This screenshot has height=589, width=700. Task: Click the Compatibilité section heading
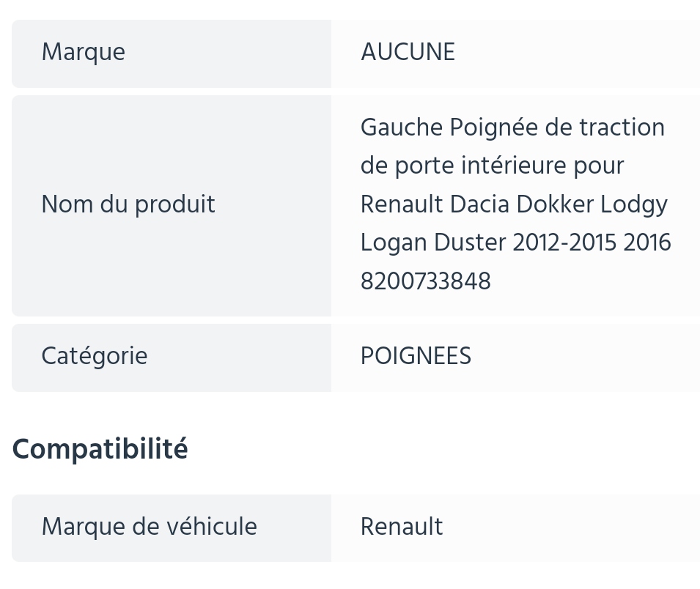(100, 449)
